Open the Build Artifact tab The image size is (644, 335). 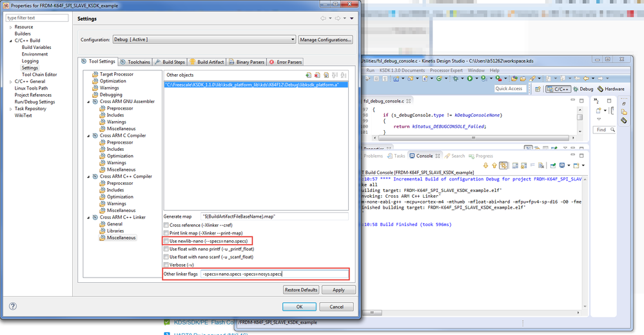point(206,62)
